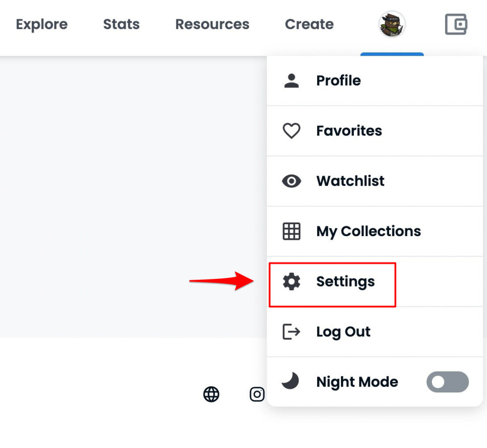487x448 pixels.
Task: Click the crescent moon Night Mode icon
Action: click(291, 381)
